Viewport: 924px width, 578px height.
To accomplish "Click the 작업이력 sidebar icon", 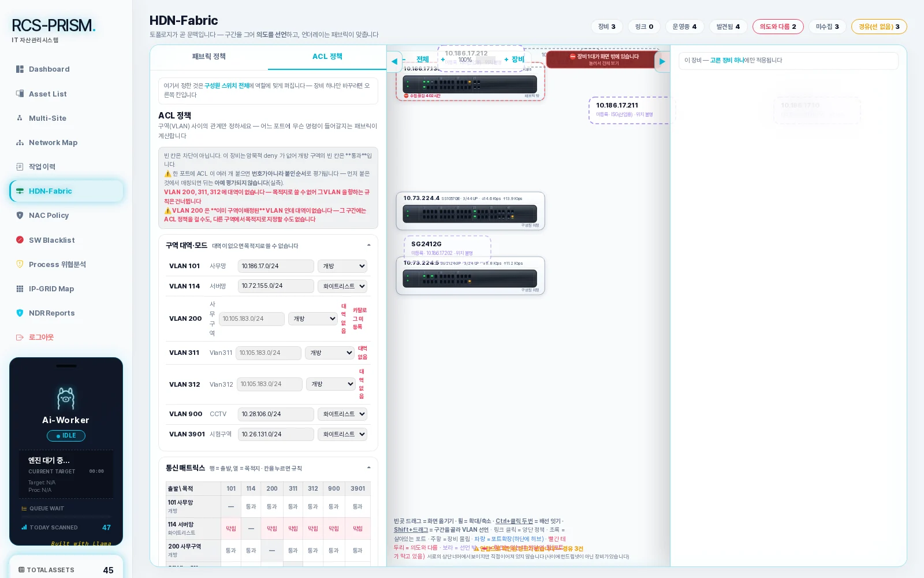I will [x=20, y=166].
